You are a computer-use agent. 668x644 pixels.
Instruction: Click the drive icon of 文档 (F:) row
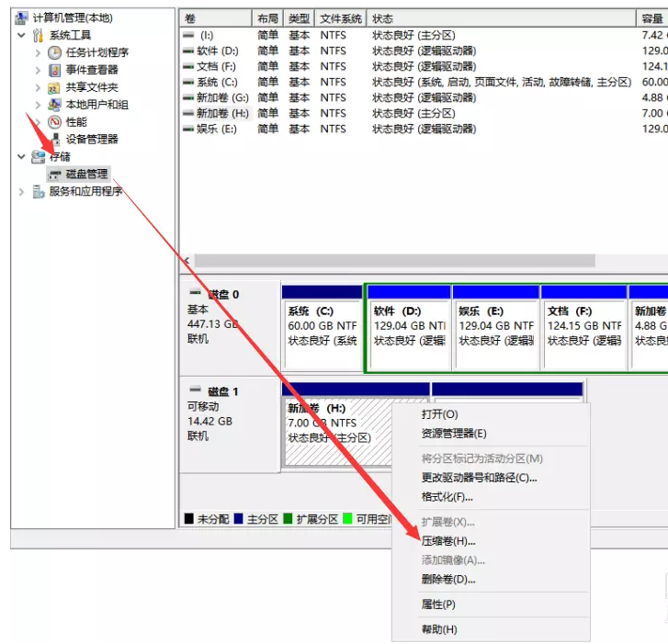[188, 66]
